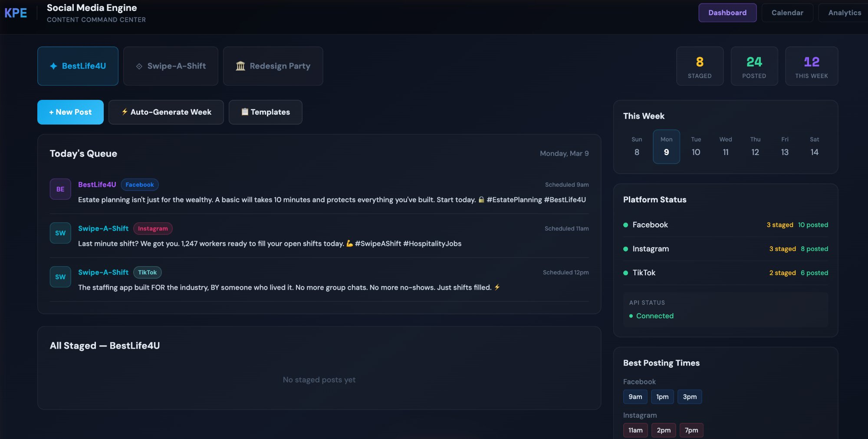Click the Facebook tag on BestLife4U post
The image size is (868, 439).
click(x=139, y=185)
